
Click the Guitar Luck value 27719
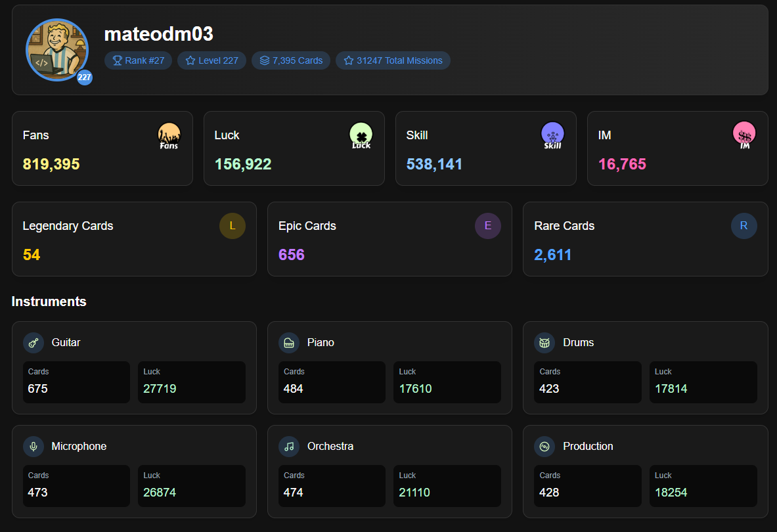[x=160, y=389]
